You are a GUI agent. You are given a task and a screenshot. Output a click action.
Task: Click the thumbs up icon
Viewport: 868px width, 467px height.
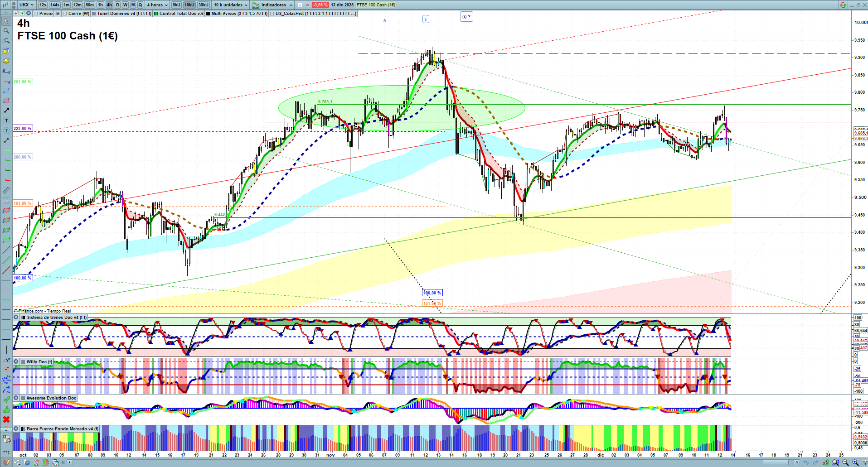tap(6, 409)
